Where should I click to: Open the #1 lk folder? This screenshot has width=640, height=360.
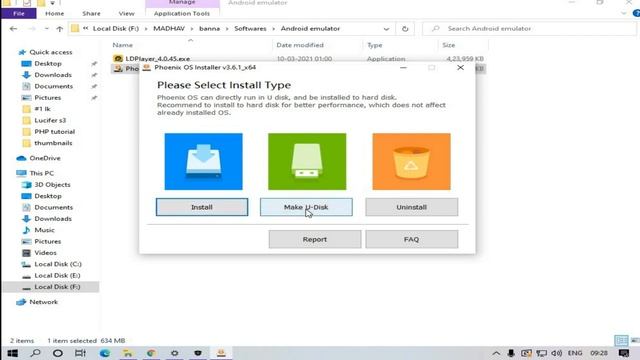coord(42,109)
